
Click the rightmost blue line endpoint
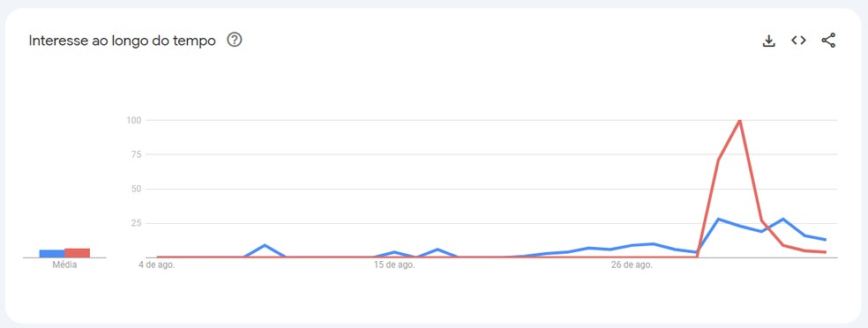pos(826,240)
